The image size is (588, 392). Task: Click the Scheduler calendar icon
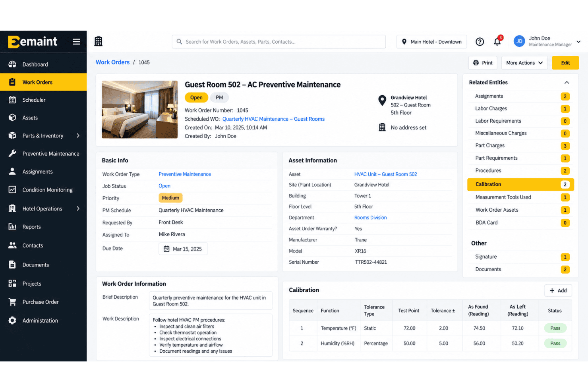point(12,100)
